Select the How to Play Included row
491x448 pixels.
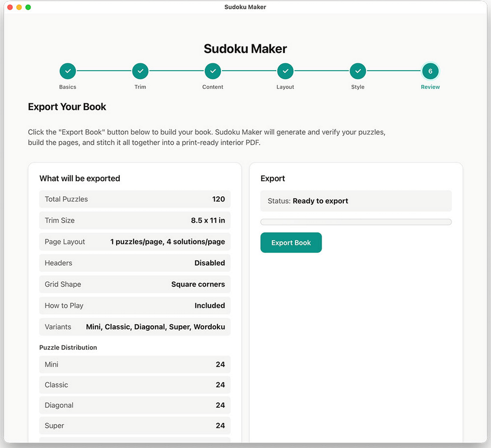[135, 305]
